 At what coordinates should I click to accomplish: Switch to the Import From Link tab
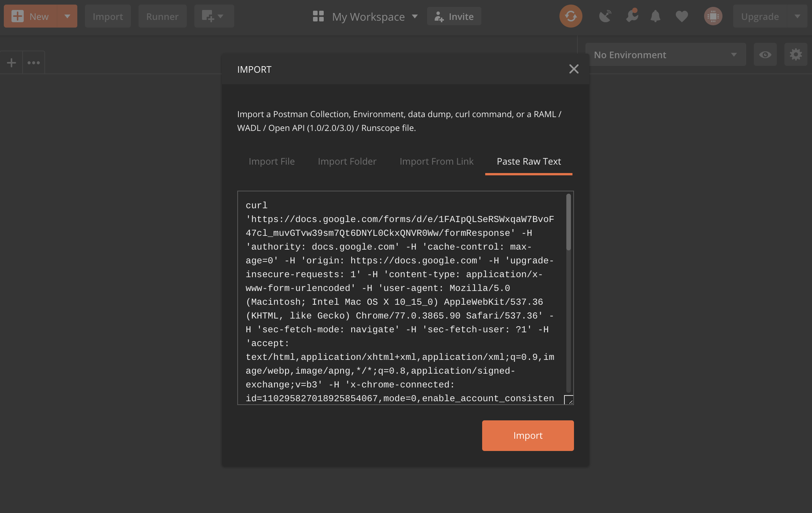(437, 161)
